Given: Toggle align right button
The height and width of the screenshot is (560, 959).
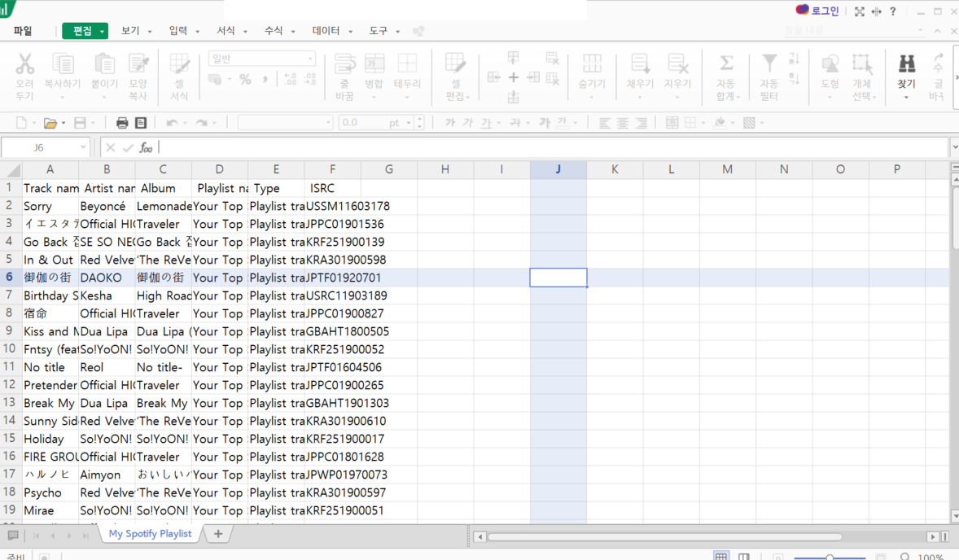Looking at the screenshot, I should pos(641,123).
